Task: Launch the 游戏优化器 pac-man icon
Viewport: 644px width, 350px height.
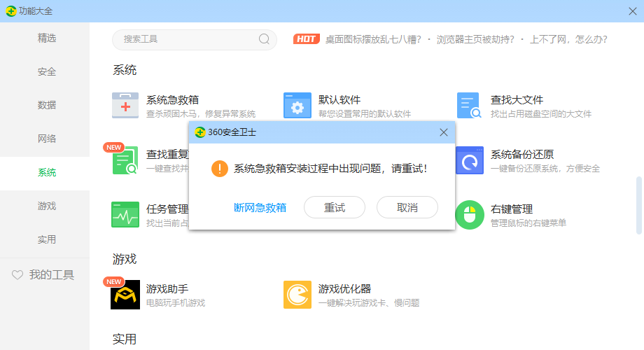Action: click(x=297, y=295)
